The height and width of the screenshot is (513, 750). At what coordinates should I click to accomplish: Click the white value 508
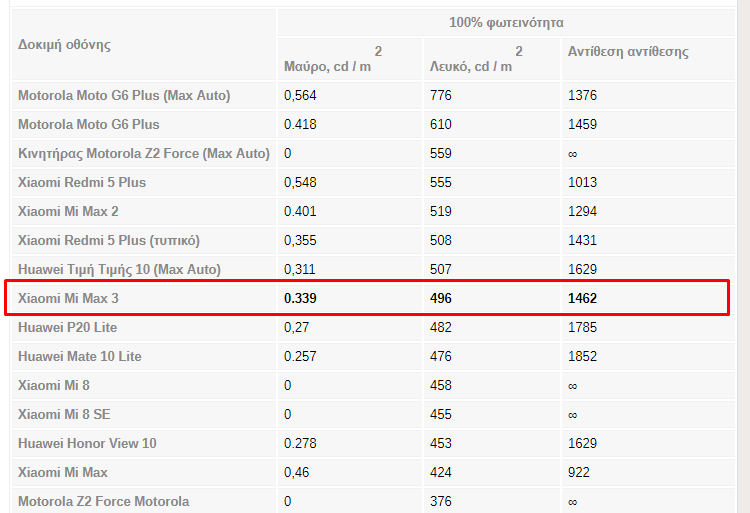pyautogui.click(x=441, y=240)
